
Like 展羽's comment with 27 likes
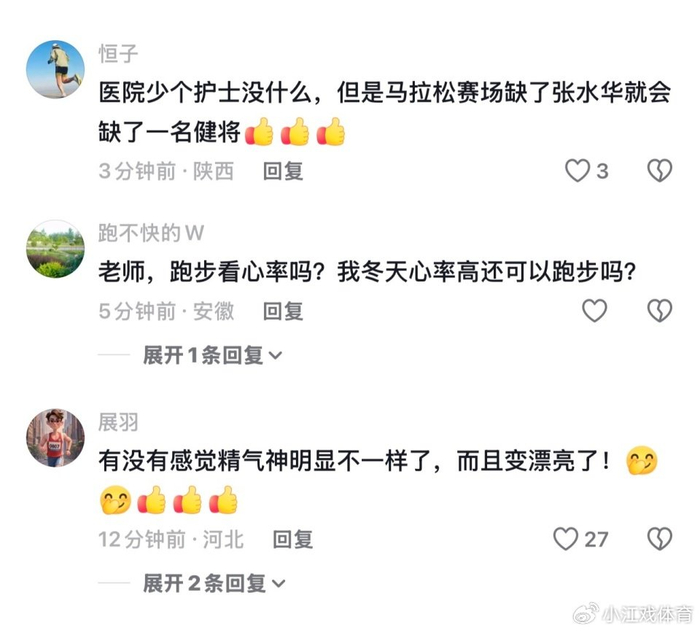(x=566, y=539)
